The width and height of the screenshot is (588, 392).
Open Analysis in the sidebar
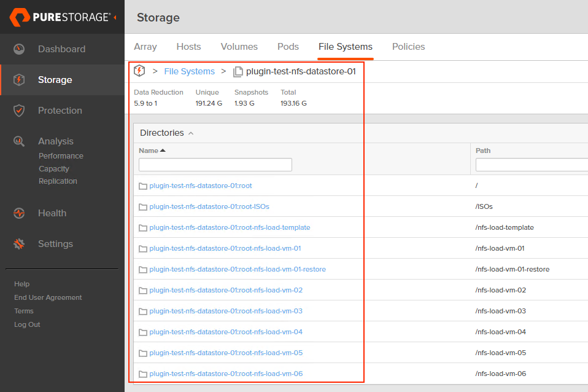click(x=55, y=141)
